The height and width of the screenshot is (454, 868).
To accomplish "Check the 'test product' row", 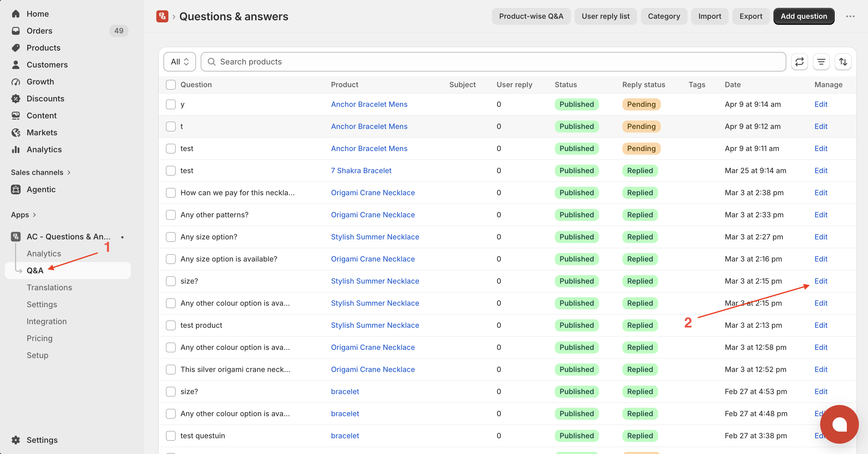I will [171, 325].
